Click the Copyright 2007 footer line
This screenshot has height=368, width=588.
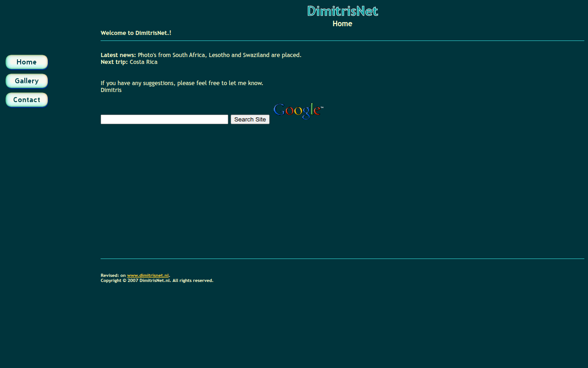[x=157, y=281]
